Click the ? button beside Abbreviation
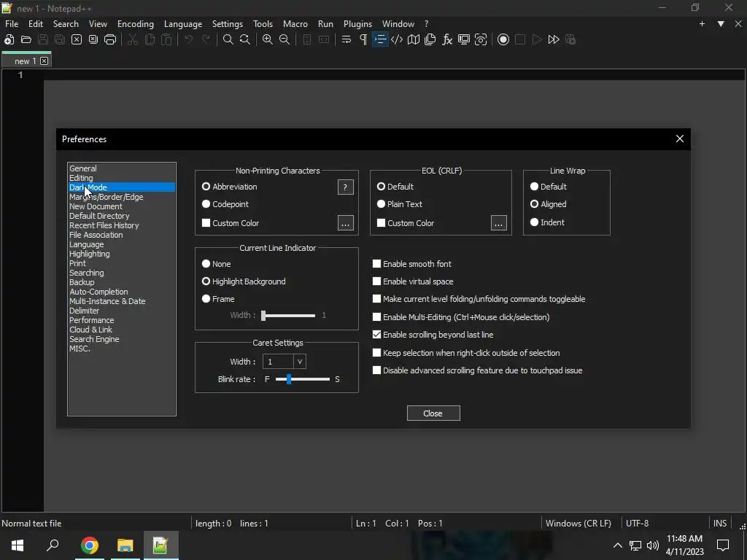The width and height of the screenshot is (747, 560). pos(345,187)
